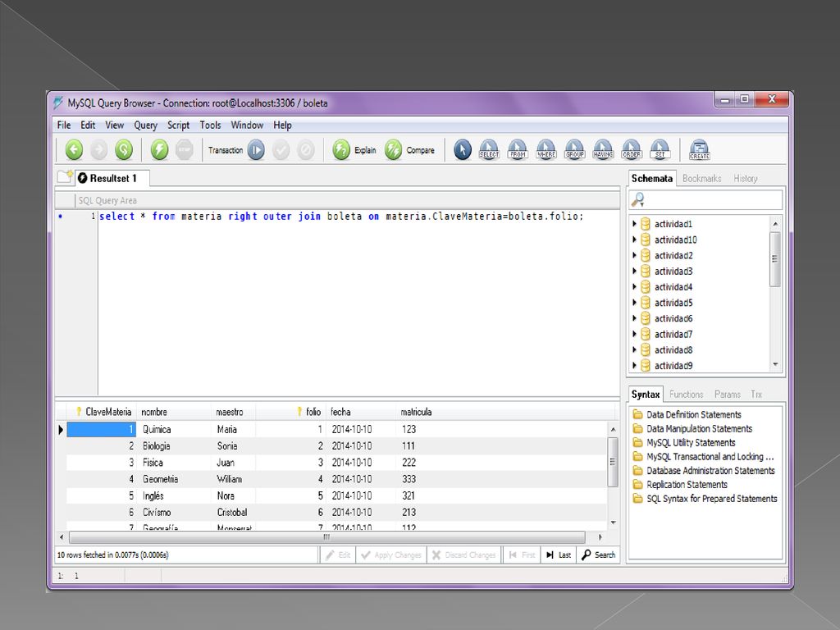
Task: Select the Geometria cell
Action: coord(175,479)
